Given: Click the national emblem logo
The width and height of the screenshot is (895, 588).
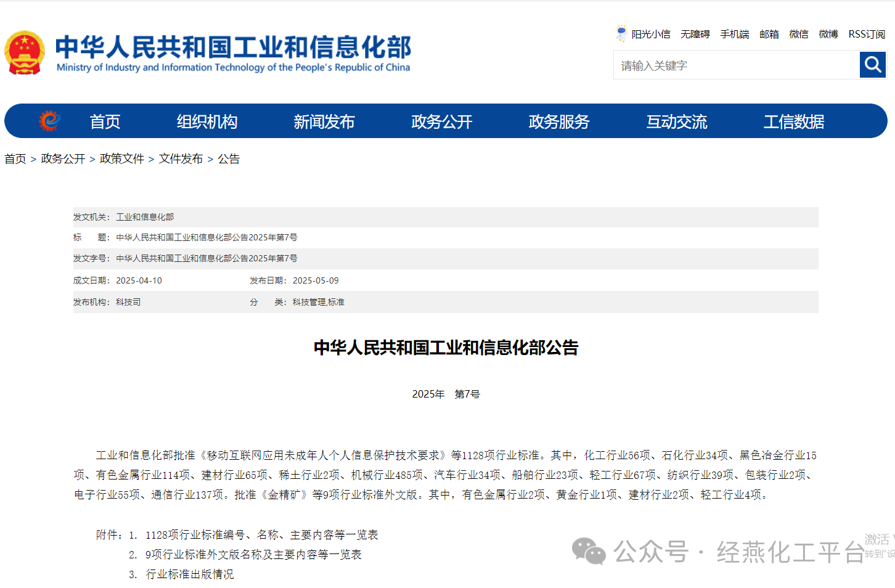Looking at the screenshot, I should coord(25,53).
